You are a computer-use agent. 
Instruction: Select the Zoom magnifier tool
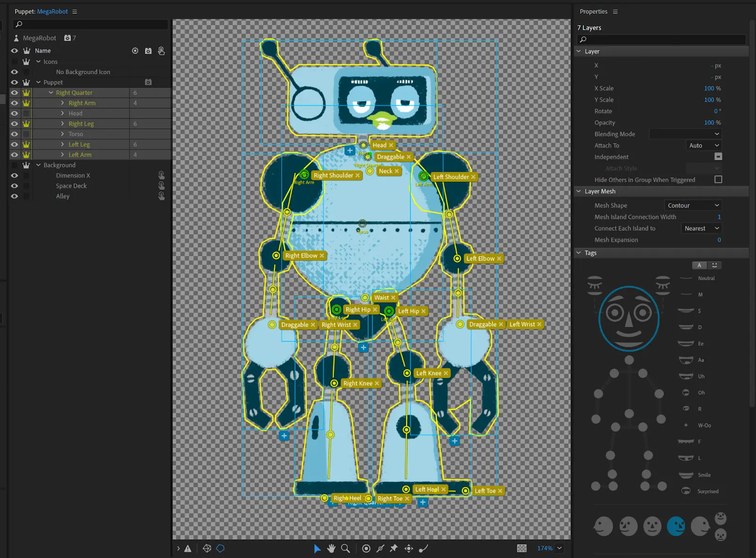345,548
